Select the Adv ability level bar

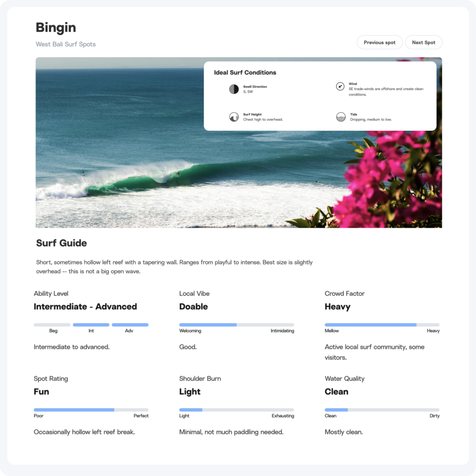130,325
